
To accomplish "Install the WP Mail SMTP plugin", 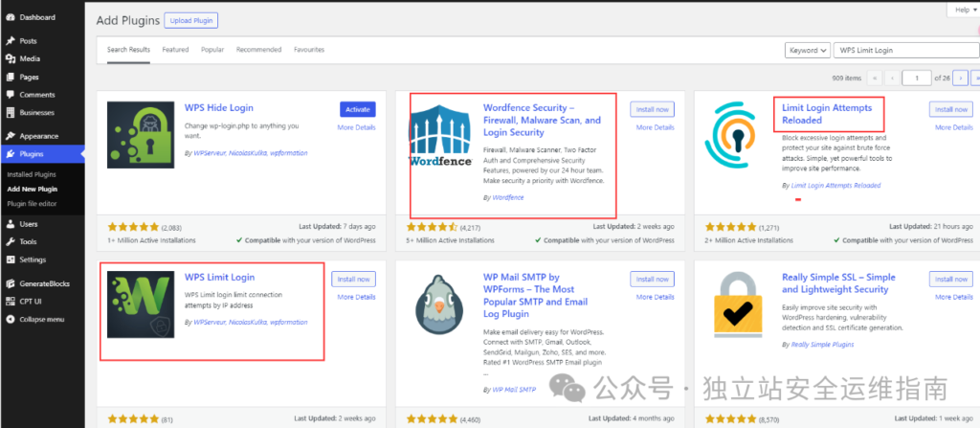I will click(x=652, y=279).
